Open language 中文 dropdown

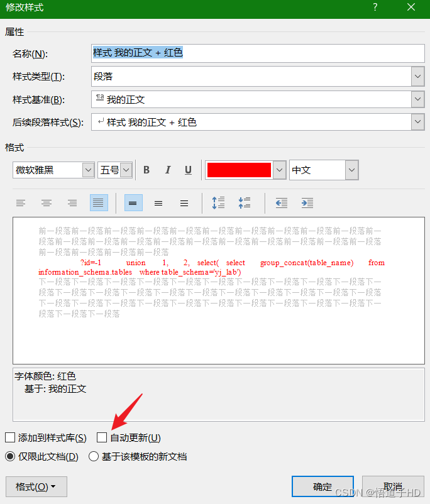[352, 170]
